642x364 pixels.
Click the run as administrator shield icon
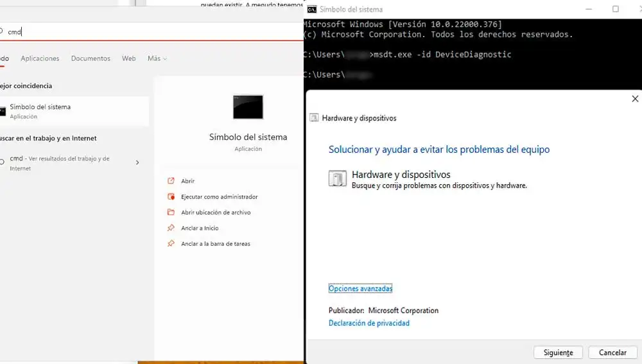coord(171,196)
